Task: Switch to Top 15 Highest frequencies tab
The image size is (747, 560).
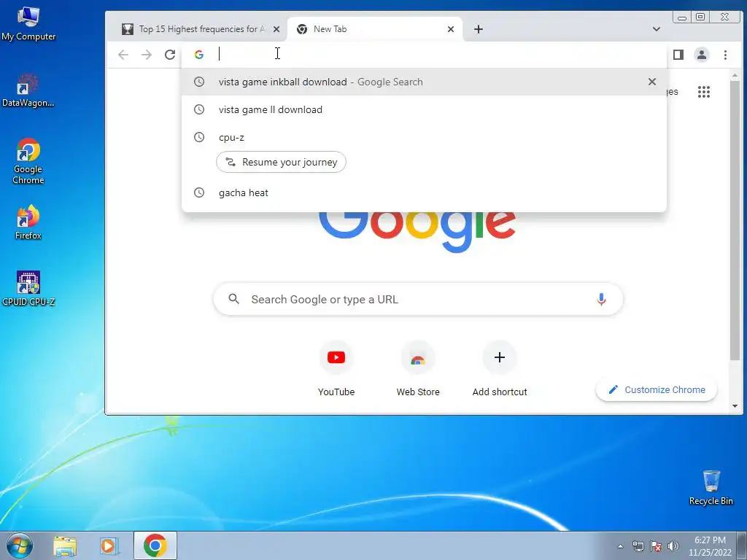Action: pos(200,29)
